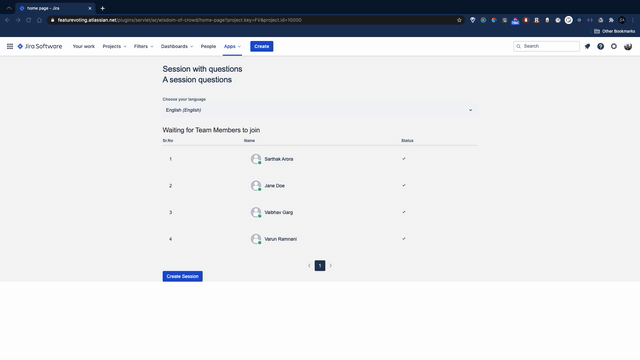Image resolution: width=640 pixels, height=360 pixels.
Task: Reload the page with refresh icon
Action: tap(29, 20)
